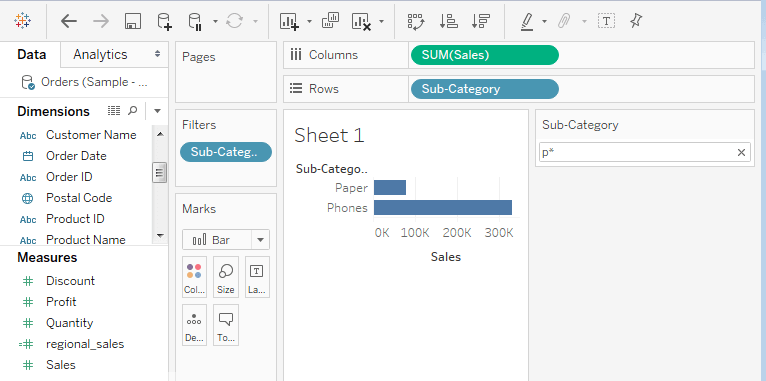Click the Fix axes pin icon

[636, 21]
